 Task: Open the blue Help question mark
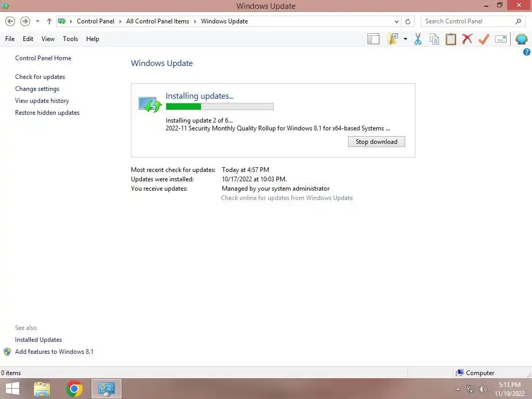click(x=527, y=52)
